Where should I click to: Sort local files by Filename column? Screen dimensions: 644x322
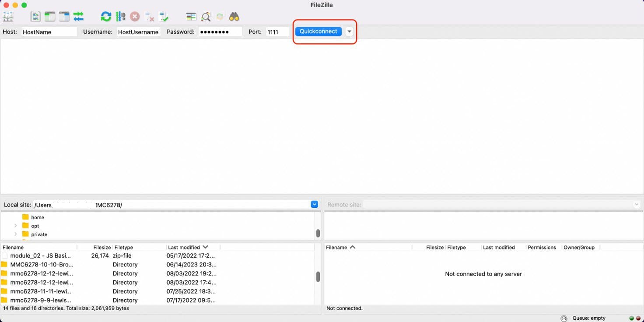point(38,247)
